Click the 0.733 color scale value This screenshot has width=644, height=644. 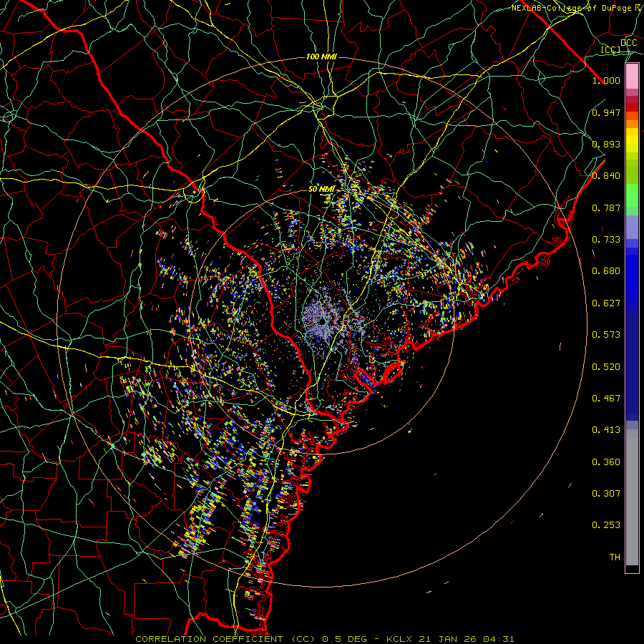tap(606, 240)
